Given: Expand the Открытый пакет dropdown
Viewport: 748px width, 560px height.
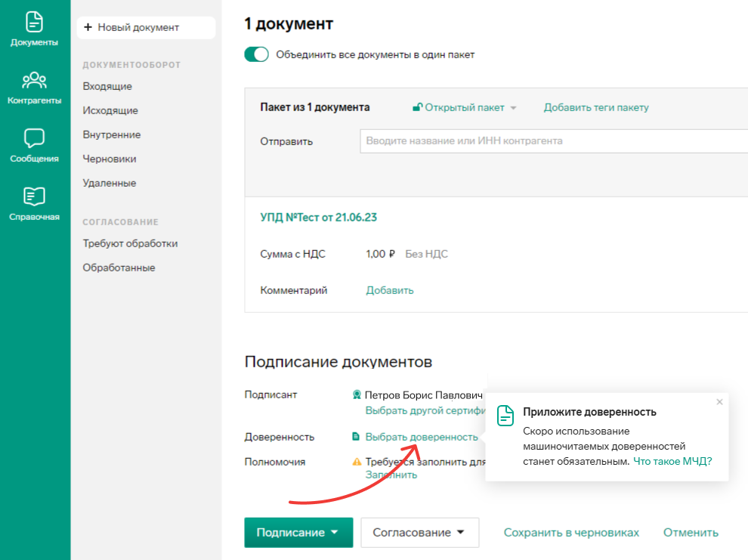Looking at the screenshot, I should [x=513, y=108].
